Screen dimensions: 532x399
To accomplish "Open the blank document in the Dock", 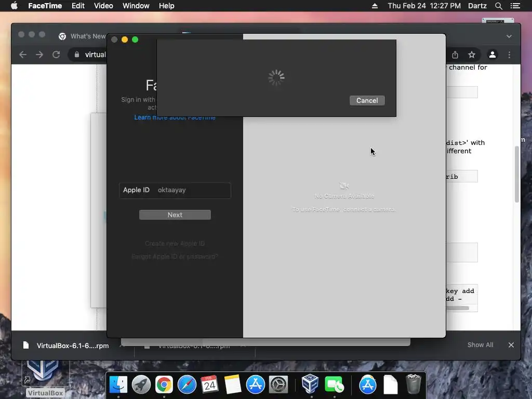I will click(391, 385).
